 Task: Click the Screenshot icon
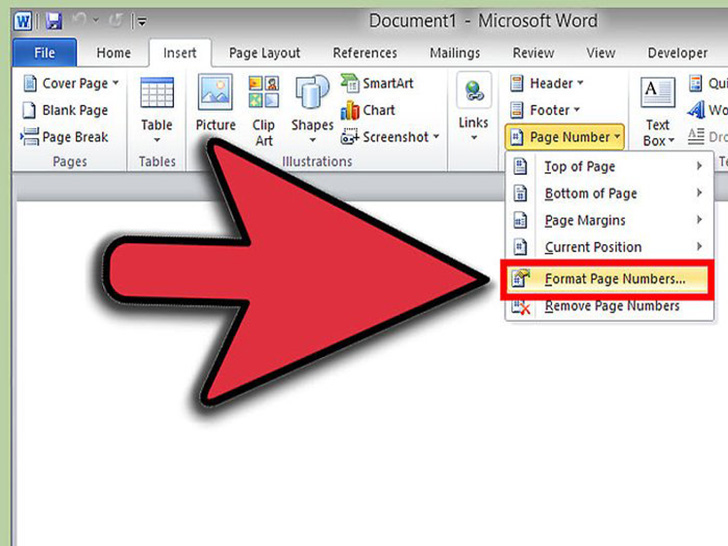(x=350, y=137)
